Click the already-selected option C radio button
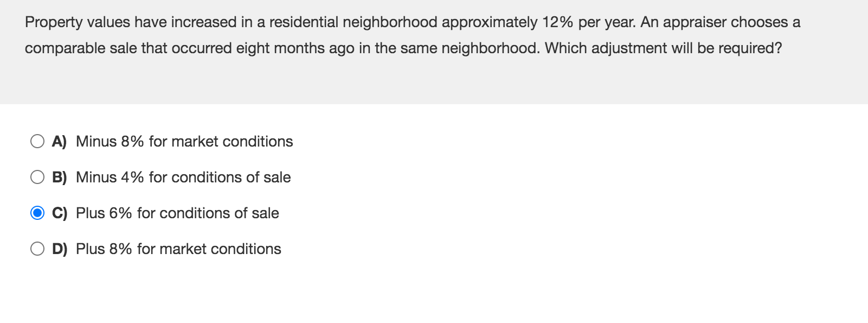This screenshot has height=323, width=868. [x=37, y=213]
